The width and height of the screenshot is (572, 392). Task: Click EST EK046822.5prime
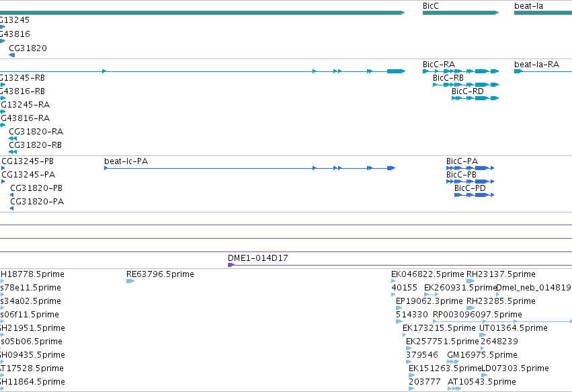click(x=393, y=281)
